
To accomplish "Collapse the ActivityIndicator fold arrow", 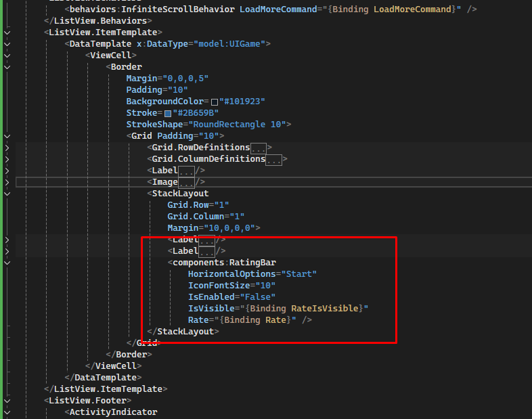I will tap(7, 412).
